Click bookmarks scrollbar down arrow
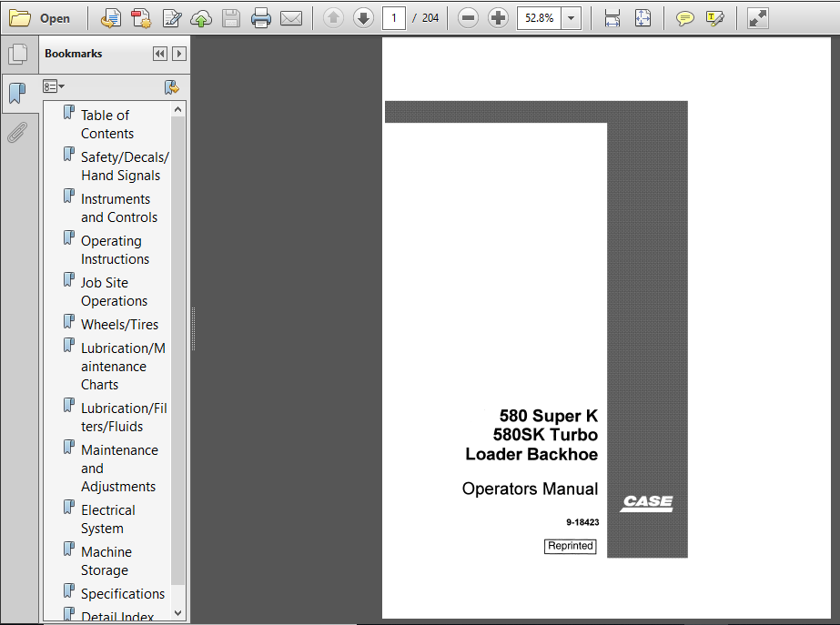The image size is (840, 625). click(177, 612)
